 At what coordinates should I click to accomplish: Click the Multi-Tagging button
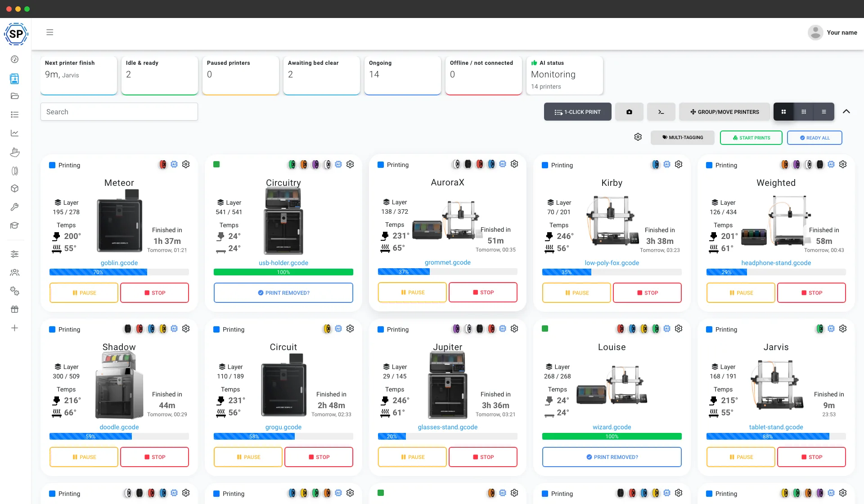[x=683, y=138]
